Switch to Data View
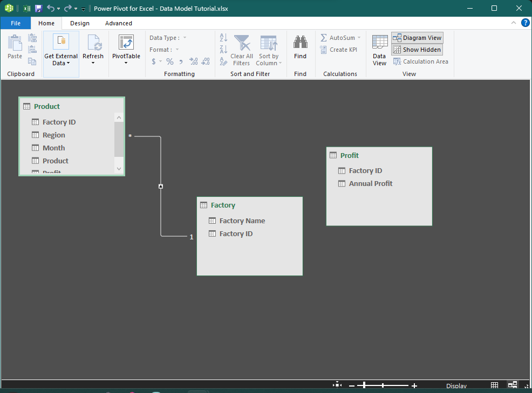This screenshot has height=393, width=532. point(379,50)
